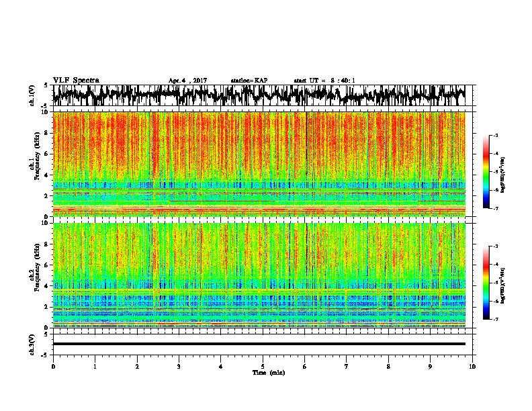Viewport: 532px width, 411px height.
Task: Click the ch.3(V) flat black trace
Action: 259,344
